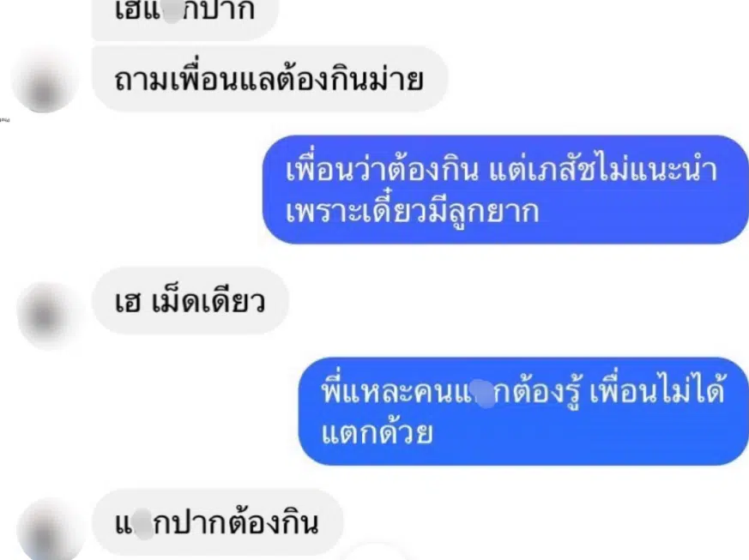Screen dimensions: 749x560
Task: Click the word 'เม็ดเดียว' in the gray bubble
Action: [x=208, y=301]
